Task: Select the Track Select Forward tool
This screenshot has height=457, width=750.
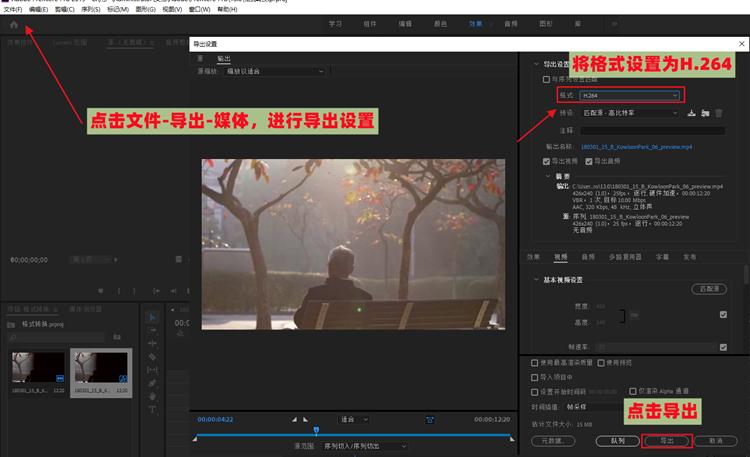Action: pos(152,330)
